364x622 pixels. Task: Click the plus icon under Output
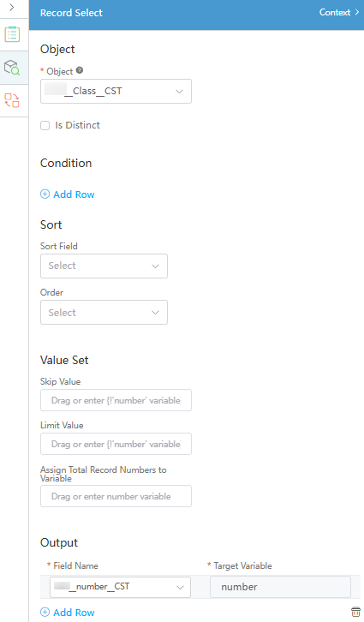[x=45, y=612]
